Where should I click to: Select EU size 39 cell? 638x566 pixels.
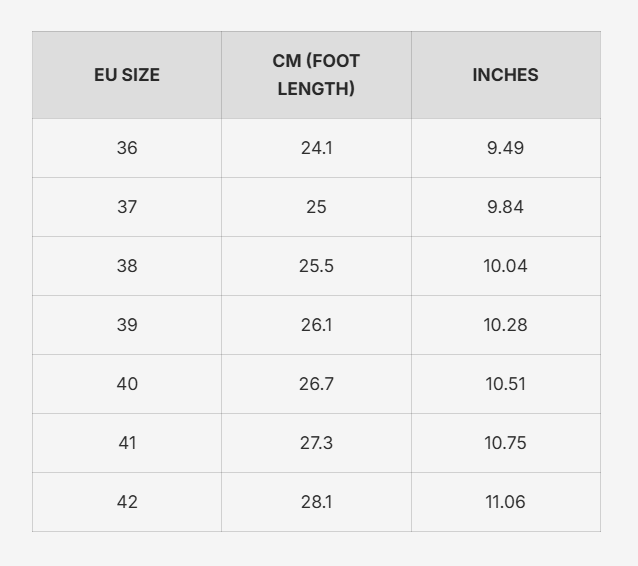coord(127,325)
